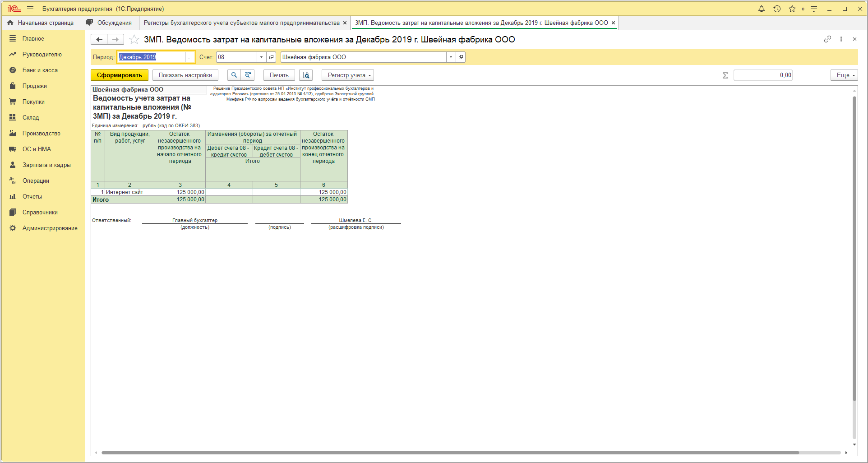The image size is (868, 463).
Task: Expand the Счет dropdown arrow
Action: [262, 57]
